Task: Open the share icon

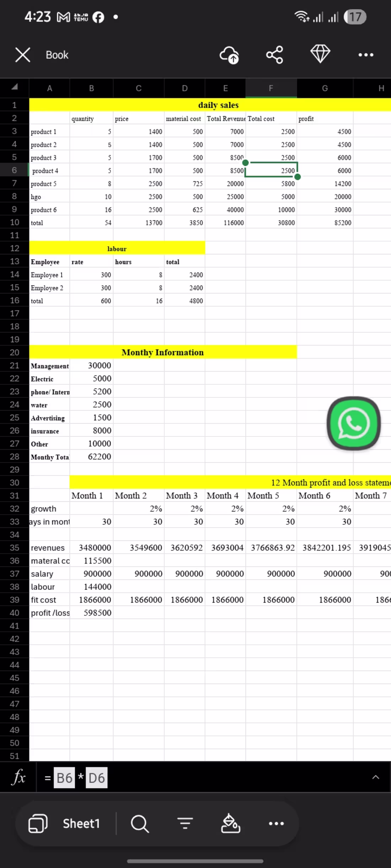Action: coord(274,55)
